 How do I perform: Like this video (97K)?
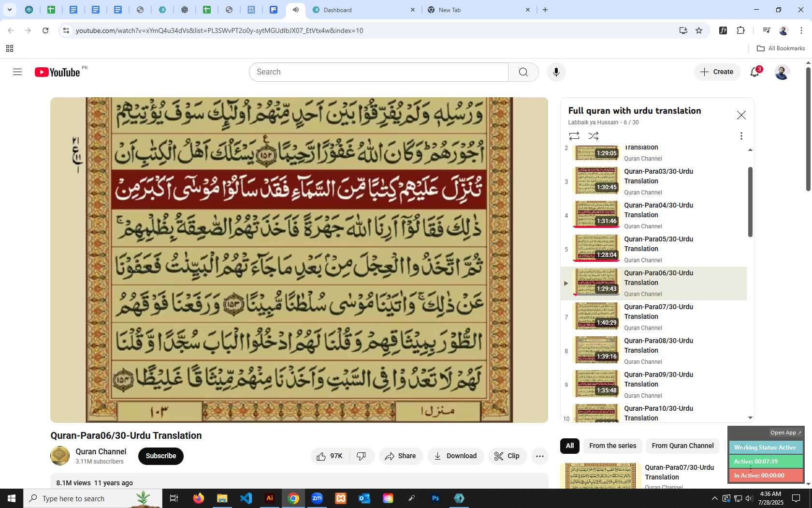[330, 456]
